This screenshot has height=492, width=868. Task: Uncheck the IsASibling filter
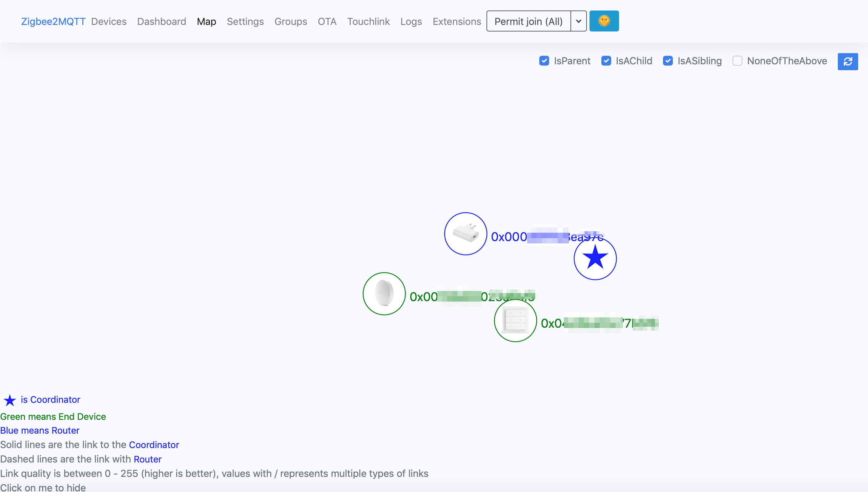click(x=668, y=61)
